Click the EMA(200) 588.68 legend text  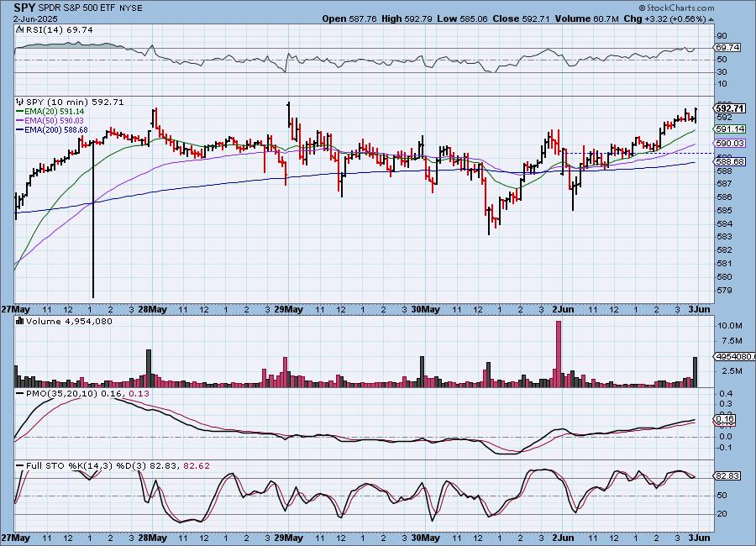pyautogui.click(x=56, y=129)
